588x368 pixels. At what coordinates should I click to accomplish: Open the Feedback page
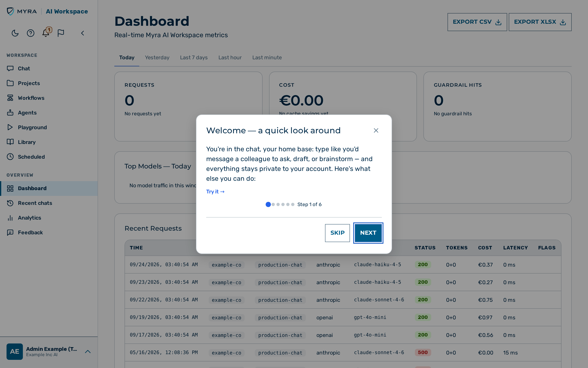(x=49, y=232)
